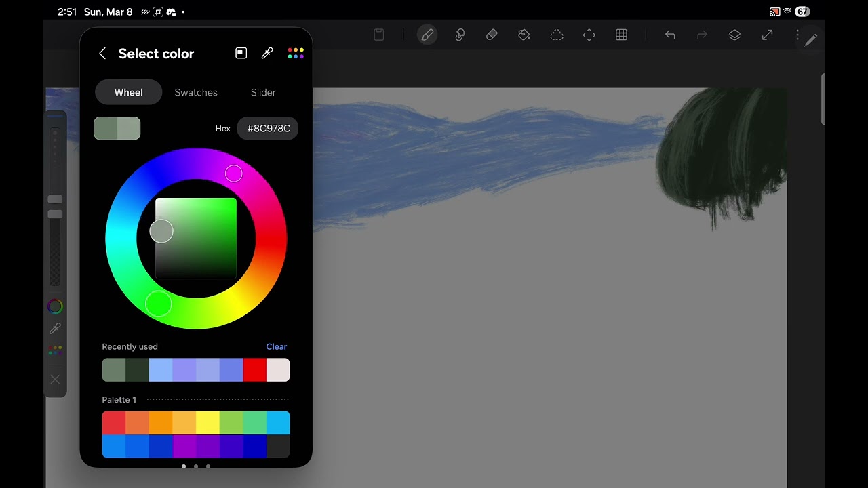Click the Palette 1 label

tap(119, 399)
